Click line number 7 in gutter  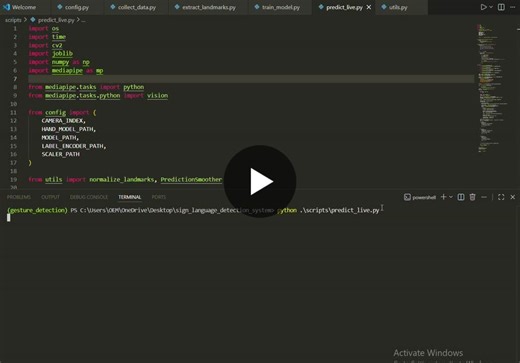click(x=15, y=79)
